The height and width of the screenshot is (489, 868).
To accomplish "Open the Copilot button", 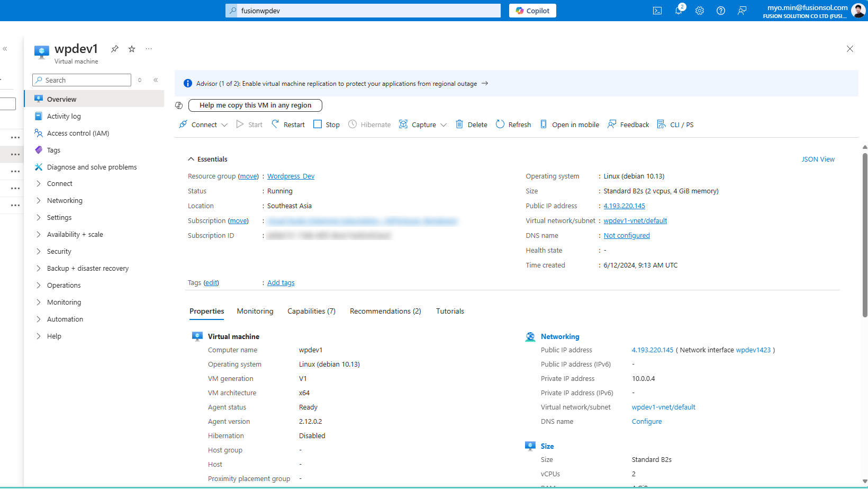I will click(532, 11).
